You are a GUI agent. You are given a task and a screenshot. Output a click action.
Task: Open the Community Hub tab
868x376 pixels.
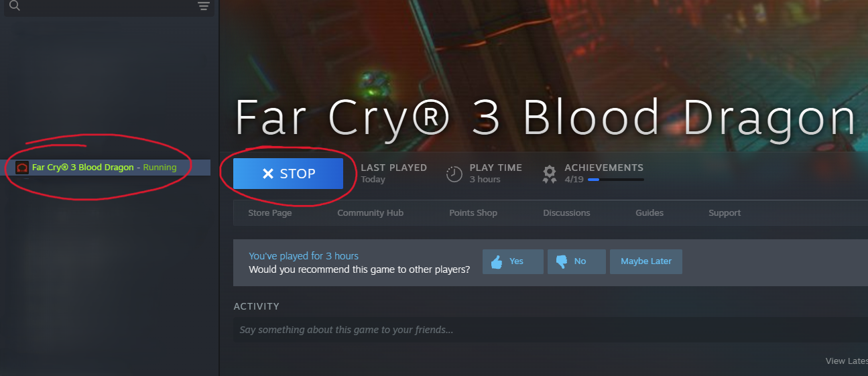(x=370, y=213)
